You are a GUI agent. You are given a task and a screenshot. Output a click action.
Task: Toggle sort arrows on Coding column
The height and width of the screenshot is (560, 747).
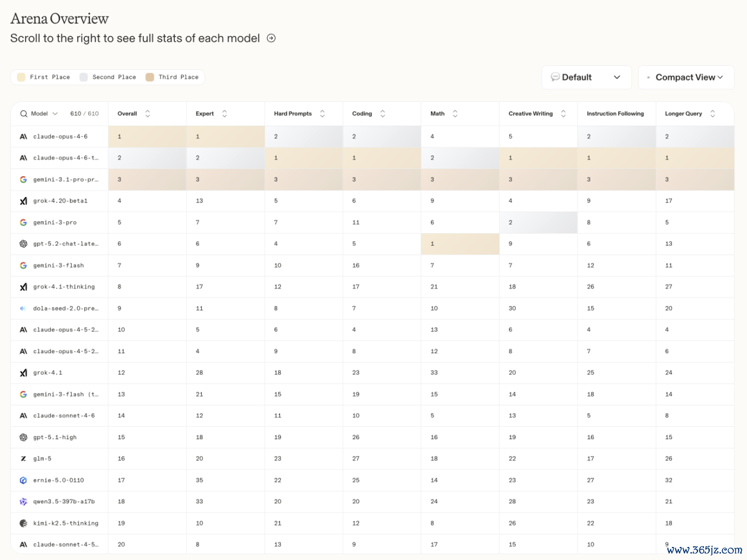(x=383, y=114)
